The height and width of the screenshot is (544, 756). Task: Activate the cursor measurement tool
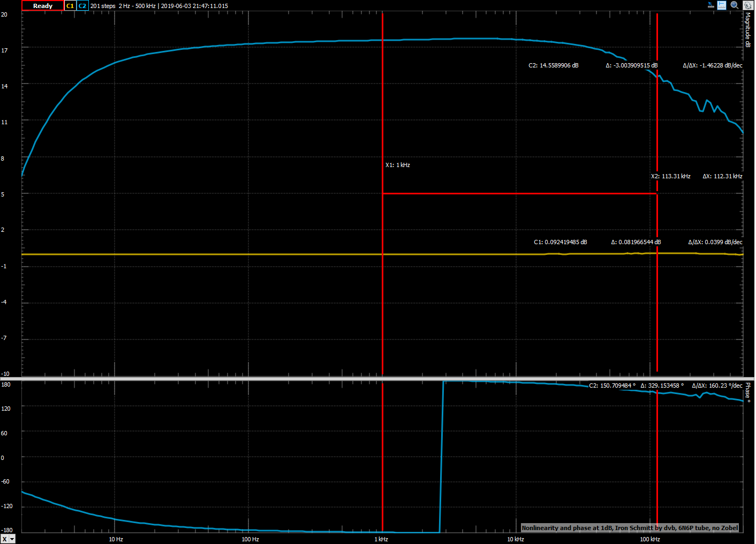pyautogui.click(x=722, y=5)
